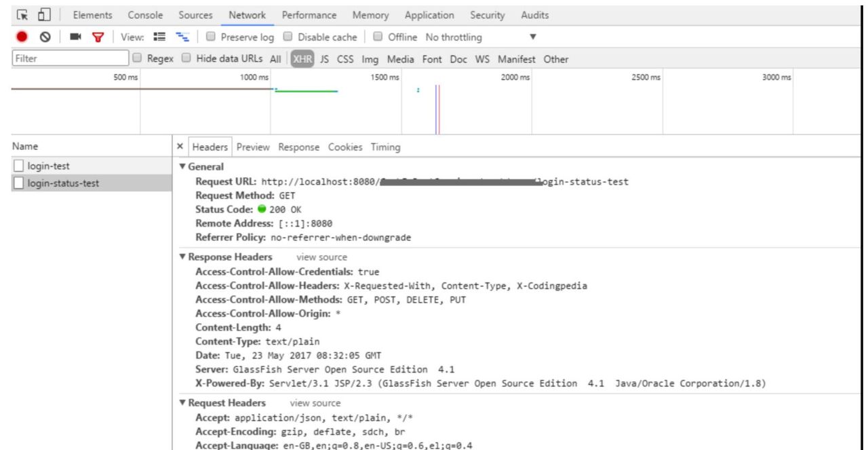Screen dimensions: 868x450
Task: Collapse the Request Headers section
Action: pyautogui.click(x=182, y=403)
